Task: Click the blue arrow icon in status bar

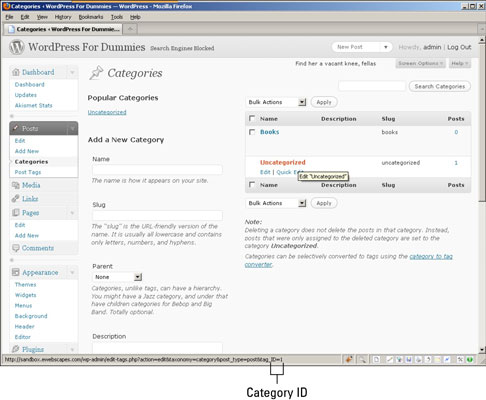Action: [x=447, y=360]
